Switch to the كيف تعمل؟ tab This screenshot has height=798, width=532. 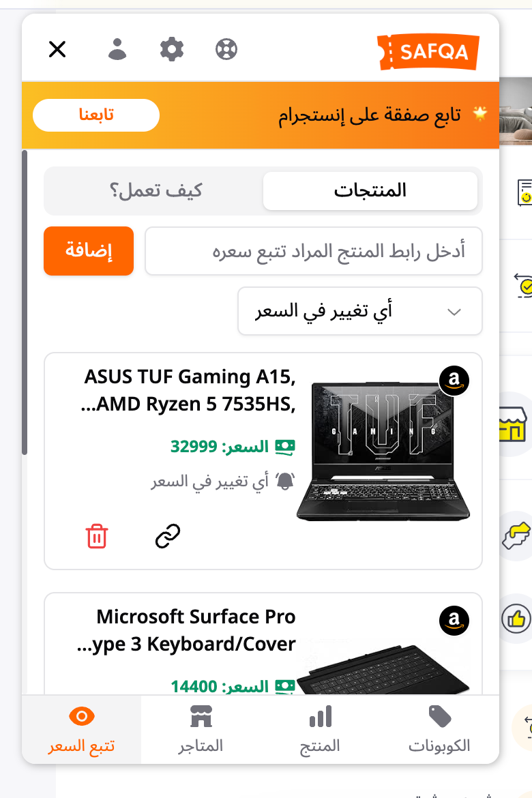(156, 191)
